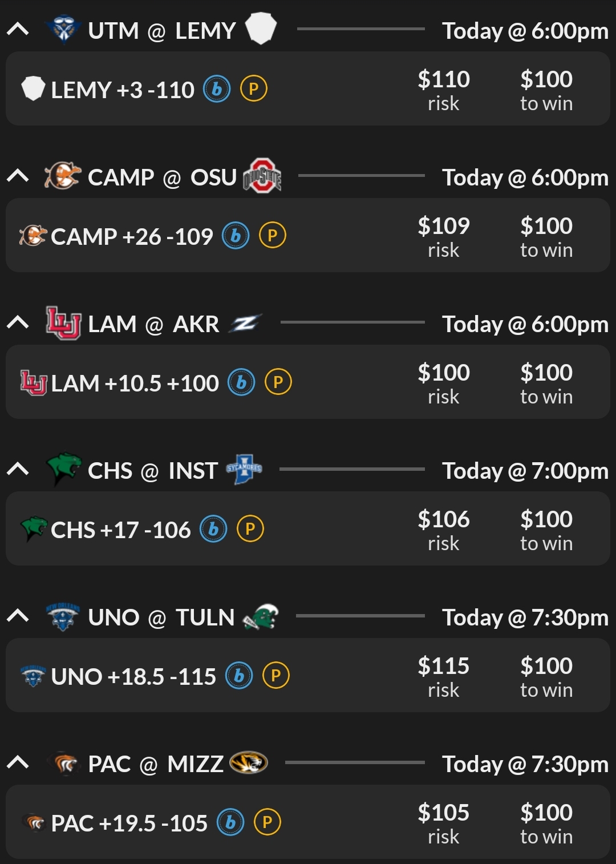Image resolution: width=616 pixels, height=864 pixels.
Task: Collapse the PAC @ MIZZ game section
Action: 18,762
